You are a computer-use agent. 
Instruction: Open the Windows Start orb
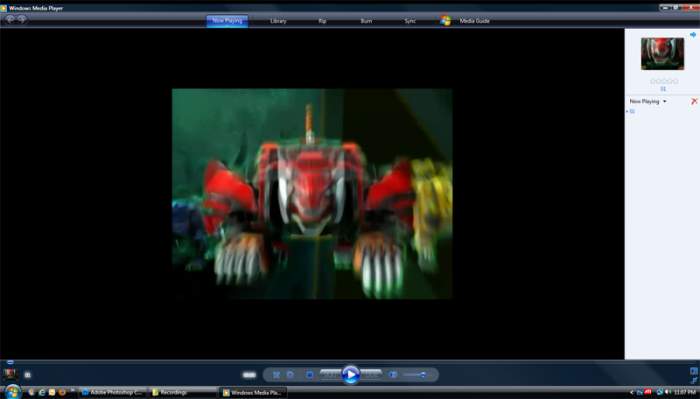12,392
